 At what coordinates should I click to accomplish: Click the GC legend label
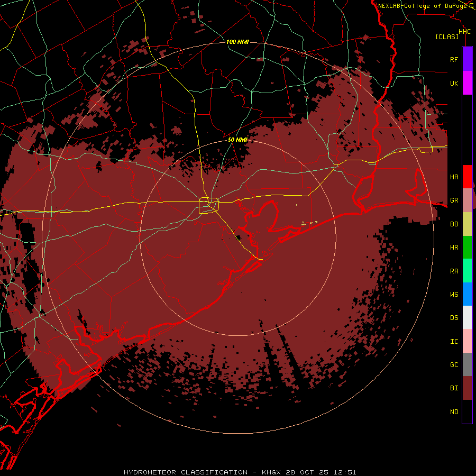pos(454,365)
